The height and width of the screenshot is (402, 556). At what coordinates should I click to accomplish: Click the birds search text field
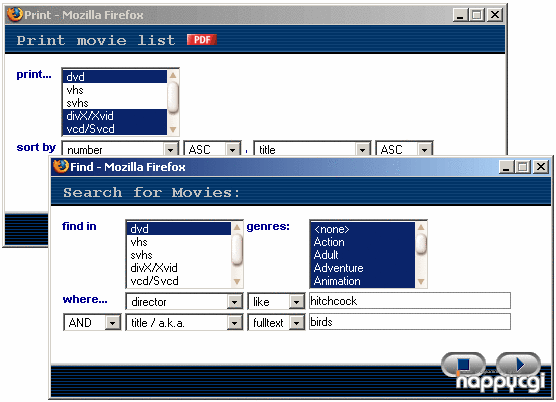[x=410, y=322]
